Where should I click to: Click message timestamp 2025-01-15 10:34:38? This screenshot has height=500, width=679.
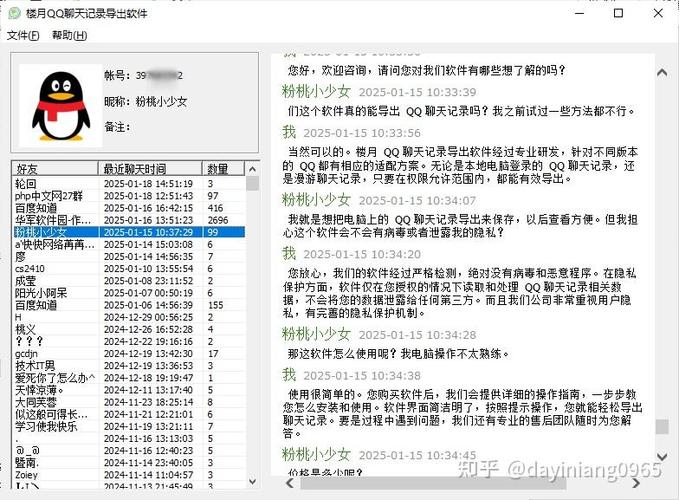(x=362, y=375)
